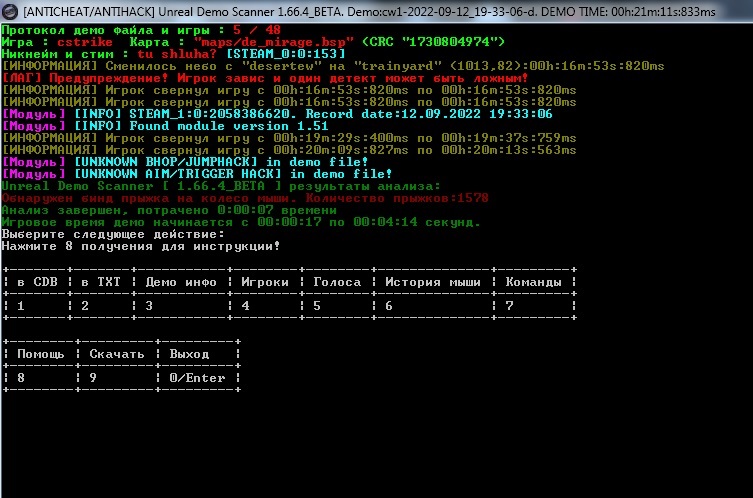Click the console window icon in title bar
Viewport: 753px width, 498px height.
(10, 11)
